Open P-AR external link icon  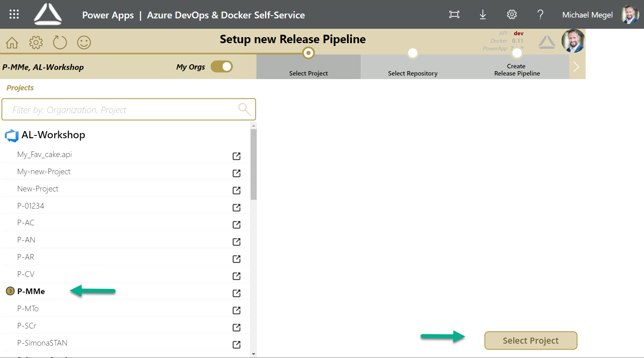point(237,259)
